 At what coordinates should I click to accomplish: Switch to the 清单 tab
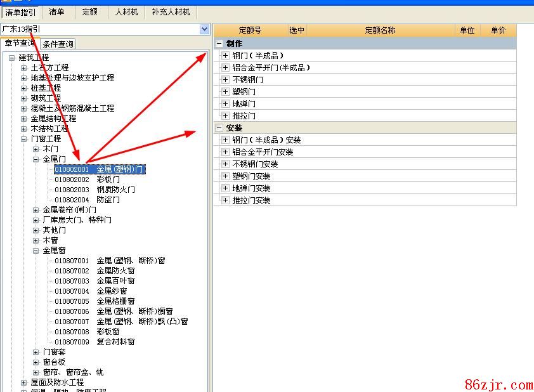pyautogui.click(x=56, y=12)
